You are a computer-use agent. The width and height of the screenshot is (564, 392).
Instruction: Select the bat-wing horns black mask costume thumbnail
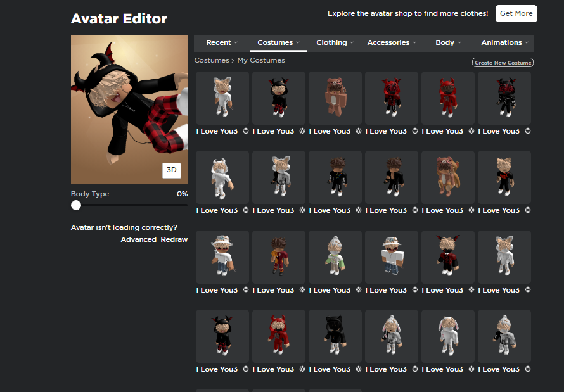pos(448,257)
